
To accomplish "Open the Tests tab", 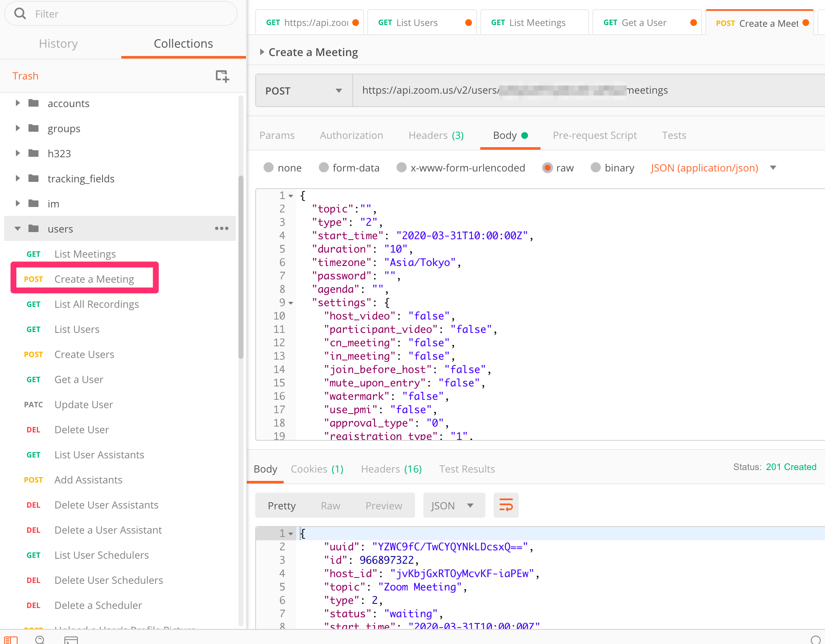I will tap(674, 135).
